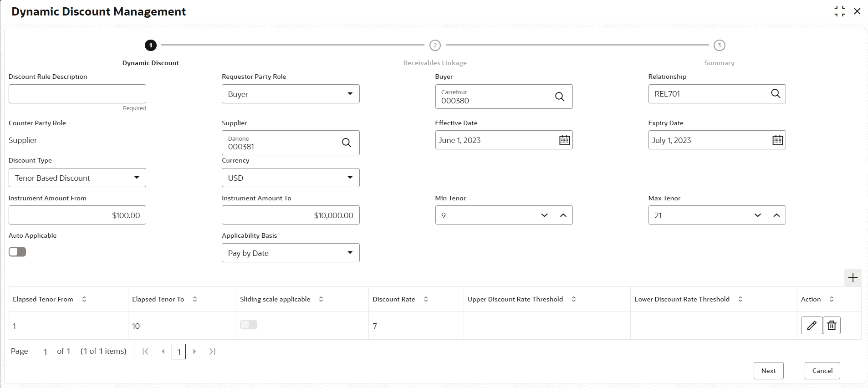The height and width of the screenshot is (388, 868).
Task: Open the Effective Date calendar picker
Action: 564,140
